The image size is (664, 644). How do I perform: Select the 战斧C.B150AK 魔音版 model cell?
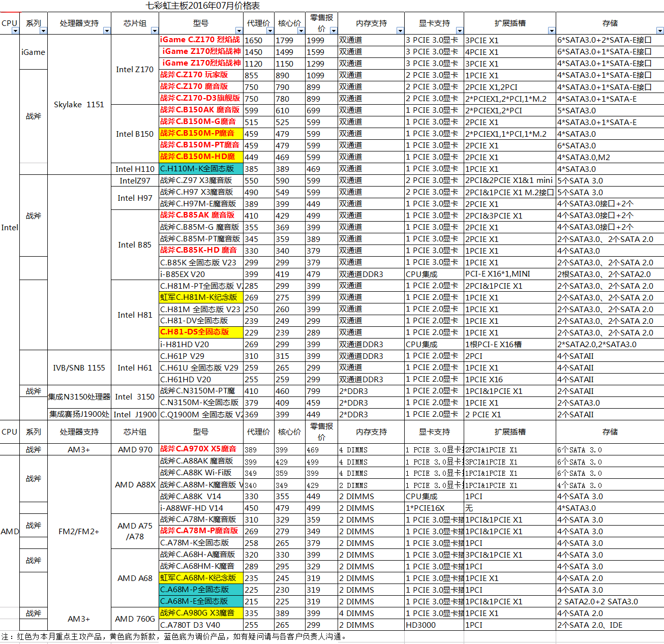(201, 110)
